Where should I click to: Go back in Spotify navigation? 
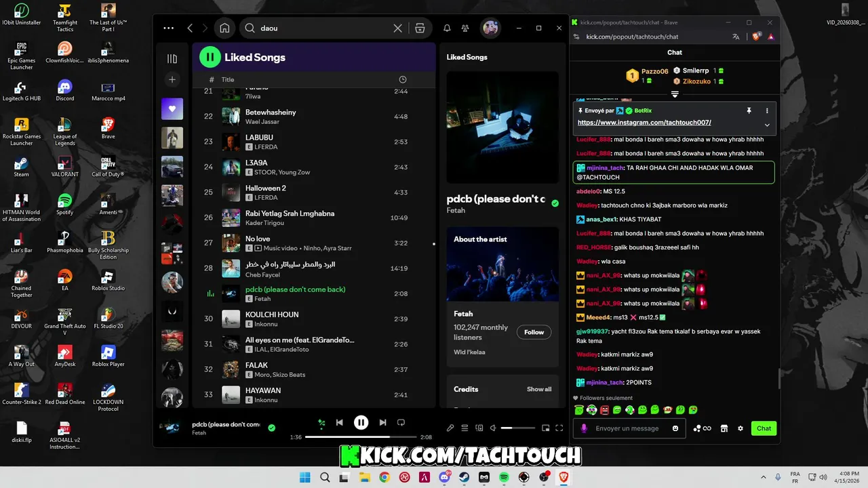190,28
